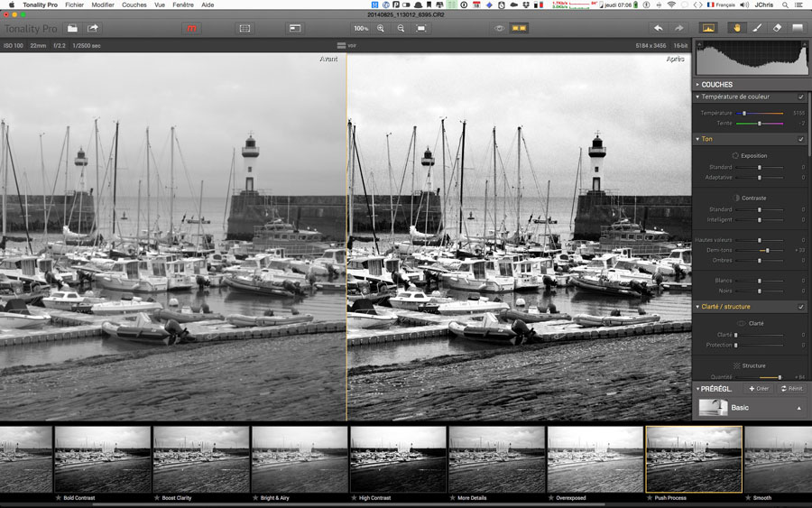
Task: Click the zoom out magnifier icon
Action: (401, 28)
